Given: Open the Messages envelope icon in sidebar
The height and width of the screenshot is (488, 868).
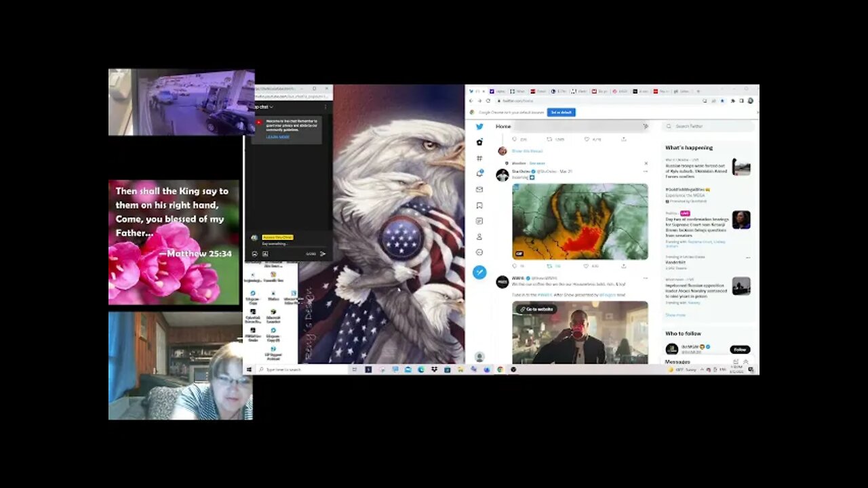Looking at the screenshot, I should pos(479,190).
